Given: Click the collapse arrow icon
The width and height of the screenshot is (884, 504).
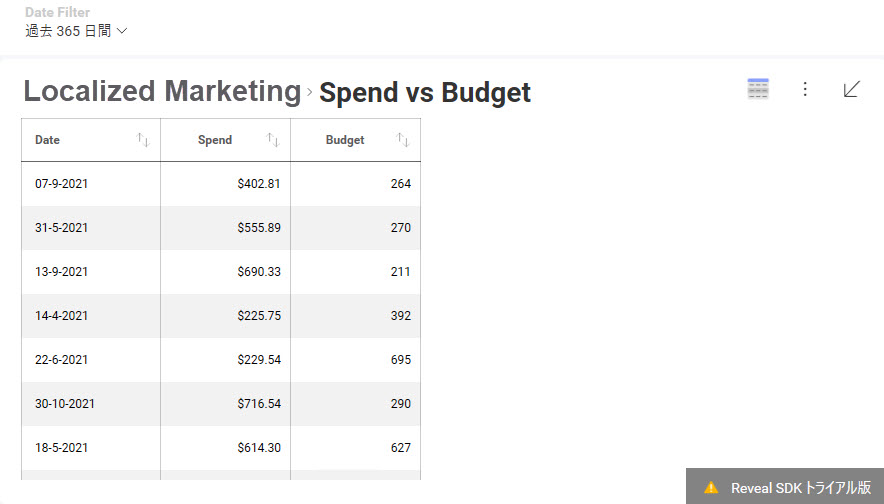Looking at the screenshot, I should pos(851,89).
